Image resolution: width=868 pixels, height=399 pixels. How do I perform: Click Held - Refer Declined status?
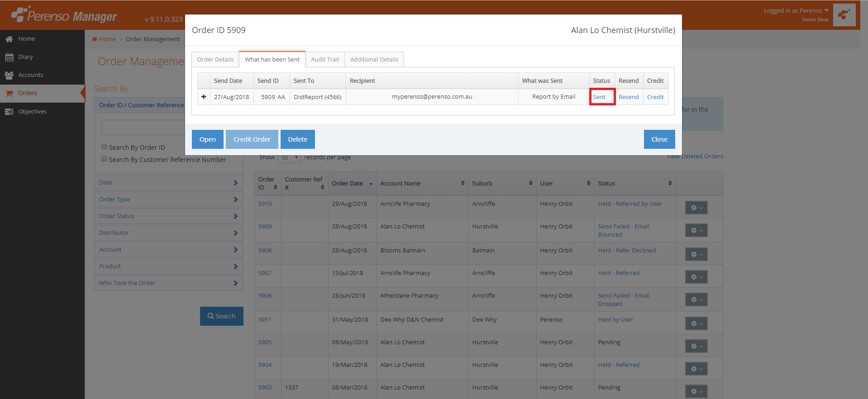click(627, 251)
